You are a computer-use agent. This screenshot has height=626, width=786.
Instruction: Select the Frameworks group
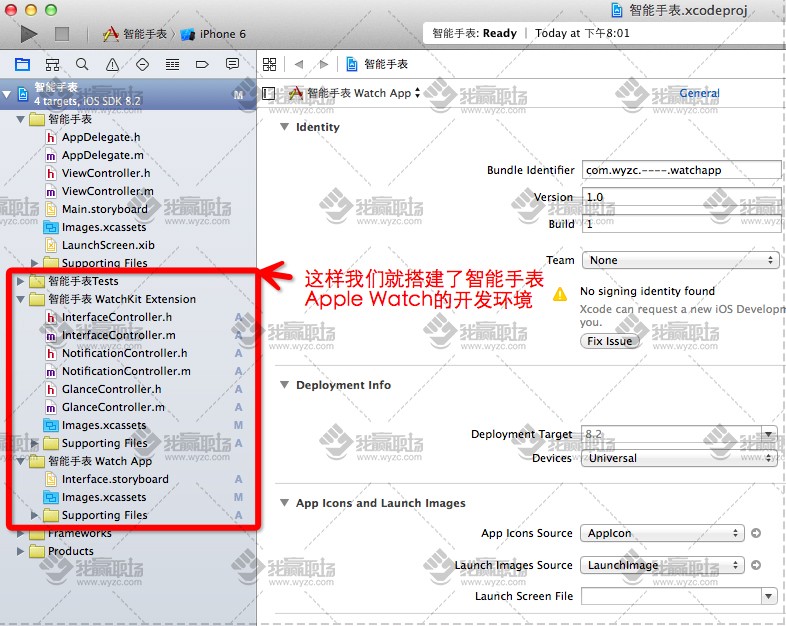[x=80, y=534]
